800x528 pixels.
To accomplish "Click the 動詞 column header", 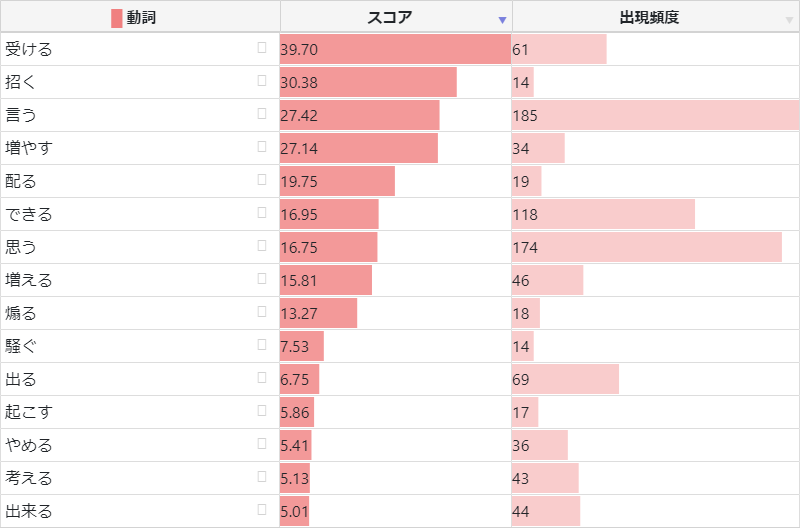I will point(141,17).
